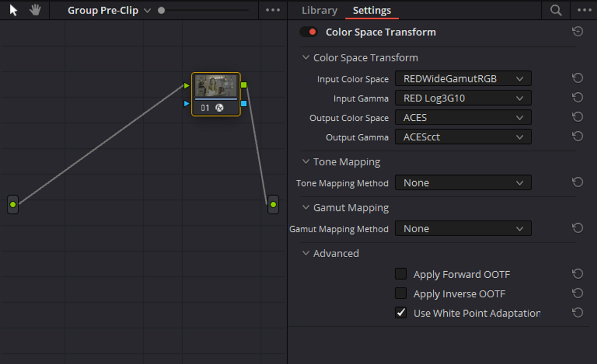Image resolution: width=597 pixels, height=364 pixels.
Task: Toggle the Color Space Transform effect enable switch
Action: [308, 32]
